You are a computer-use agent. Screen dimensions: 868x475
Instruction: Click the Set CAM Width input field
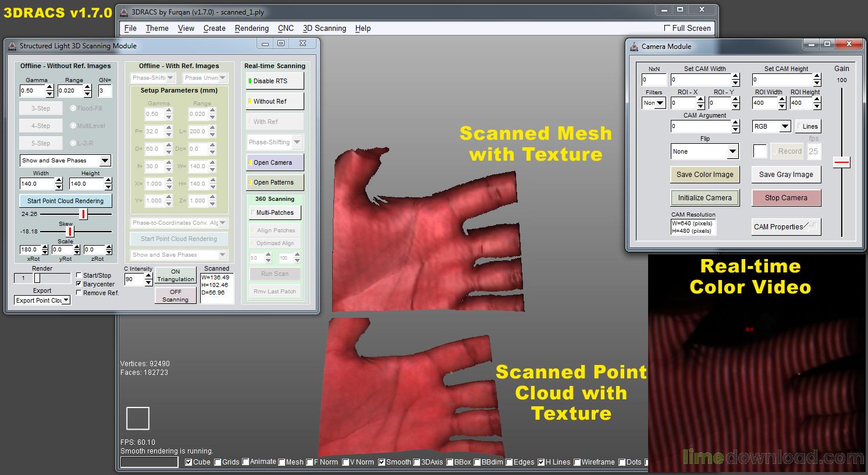pos(700,80)
